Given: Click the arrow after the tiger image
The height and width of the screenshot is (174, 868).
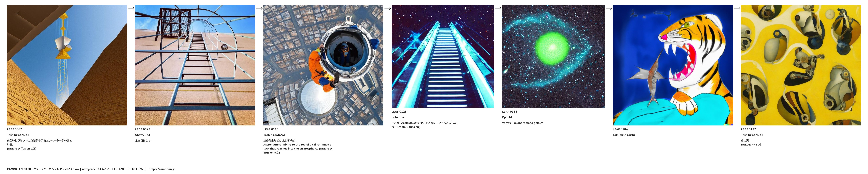Looking at the screenshot, I should point(737,8).
